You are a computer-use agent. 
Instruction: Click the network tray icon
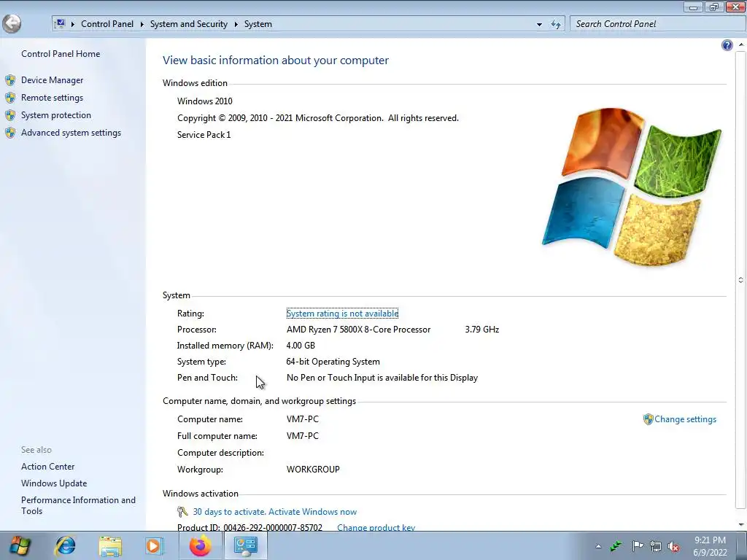point(656,546)
